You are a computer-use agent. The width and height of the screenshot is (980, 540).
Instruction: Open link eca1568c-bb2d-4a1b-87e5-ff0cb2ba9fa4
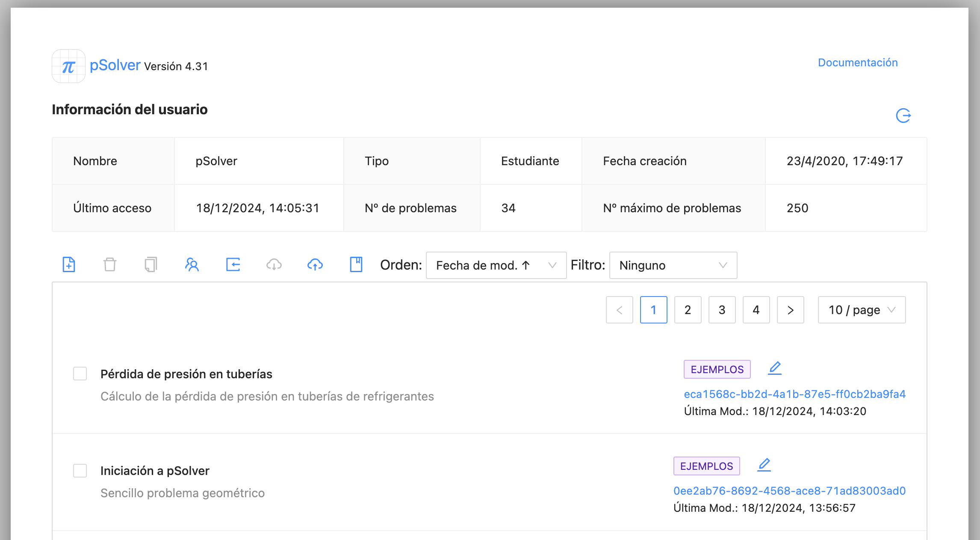click(x=794, y=394)
